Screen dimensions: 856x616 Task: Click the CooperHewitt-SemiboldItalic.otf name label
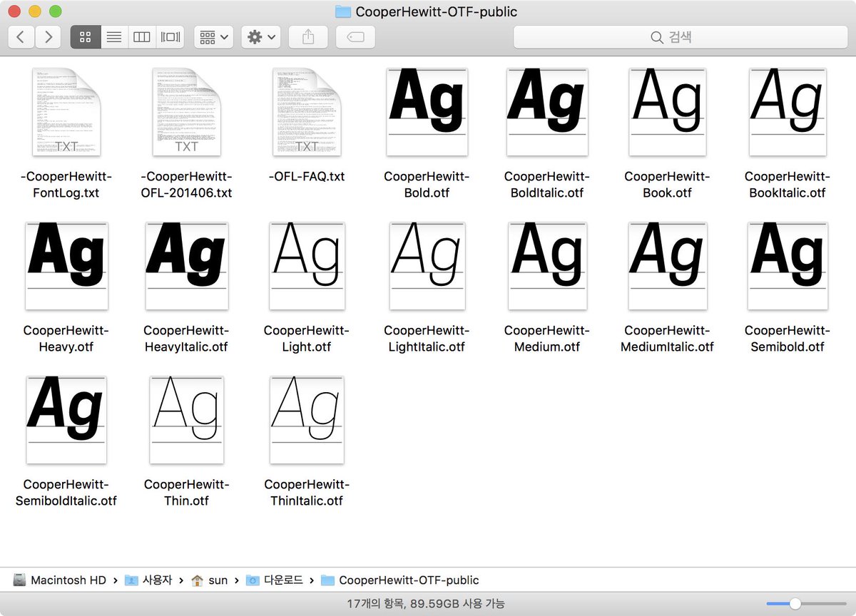pos(66,493)
